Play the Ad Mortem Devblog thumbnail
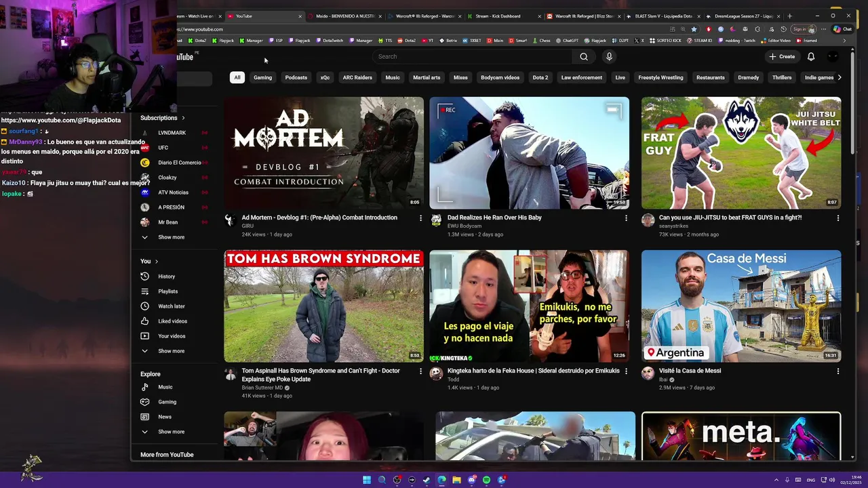868x488 pixels. coord(323,152)
